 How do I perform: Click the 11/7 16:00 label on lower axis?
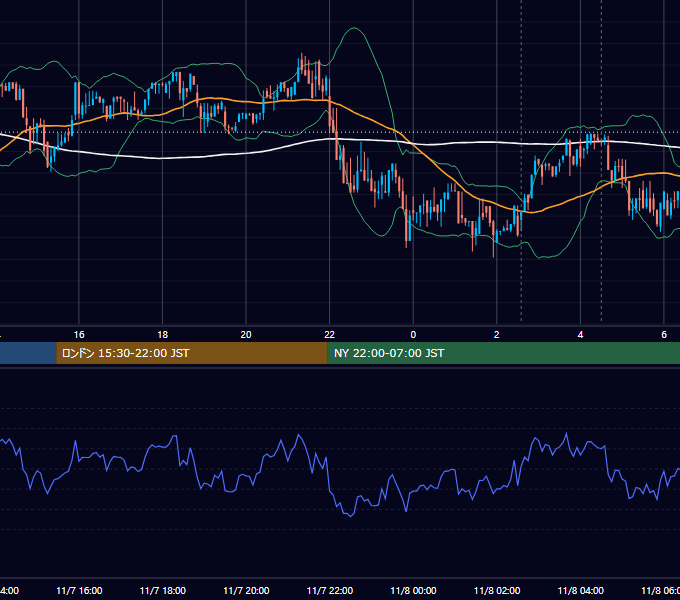tap(79, 591)
